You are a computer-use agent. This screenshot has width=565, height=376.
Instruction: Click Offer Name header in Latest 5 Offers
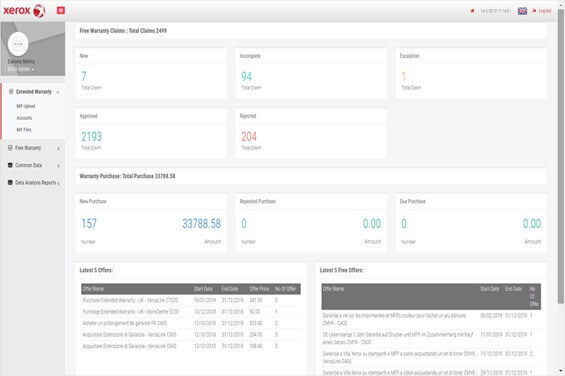coord(93,289)
